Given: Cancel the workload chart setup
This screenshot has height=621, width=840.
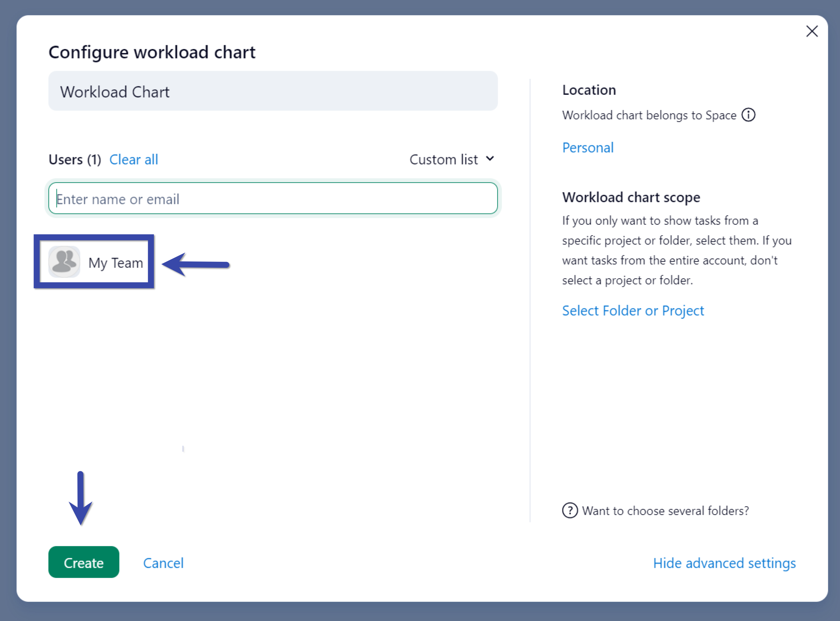Looking at the screenshot, I should [x=163, y=563].
